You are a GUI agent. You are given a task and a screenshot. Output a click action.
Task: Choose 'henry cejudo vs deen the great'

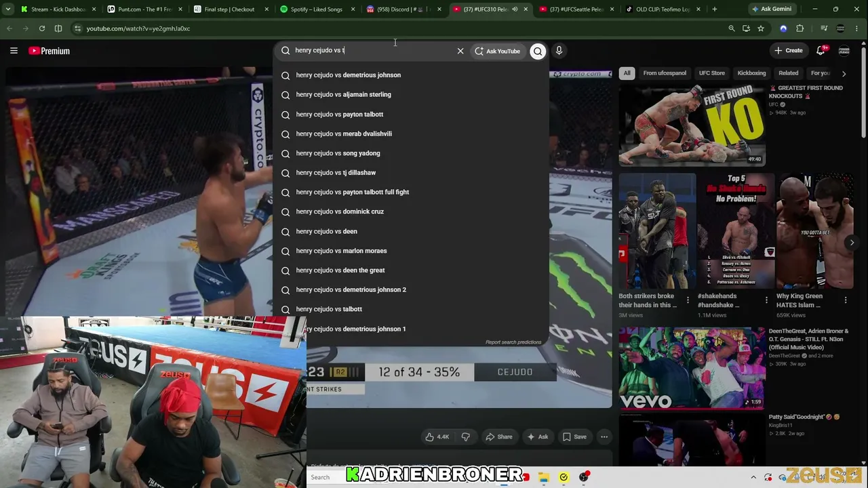coord(411,270)
